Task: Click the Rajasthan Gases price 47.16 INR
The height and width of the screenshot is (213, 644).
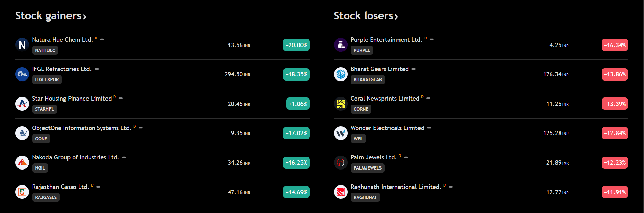Action: tap(239, 192)
